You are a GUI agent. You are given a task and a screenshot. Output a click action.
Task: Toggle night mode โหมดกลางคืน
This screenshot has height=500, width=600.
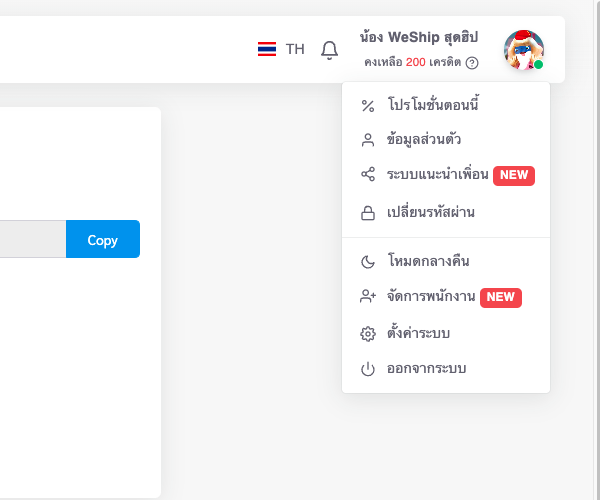click(x=446, y=261)
